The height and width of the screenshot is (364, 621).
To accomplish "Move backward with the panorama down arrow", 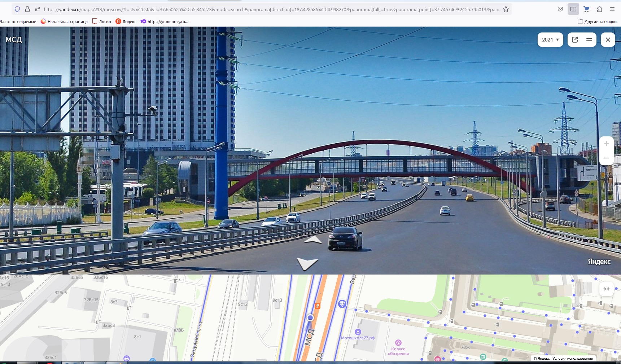I will point(307,264).
